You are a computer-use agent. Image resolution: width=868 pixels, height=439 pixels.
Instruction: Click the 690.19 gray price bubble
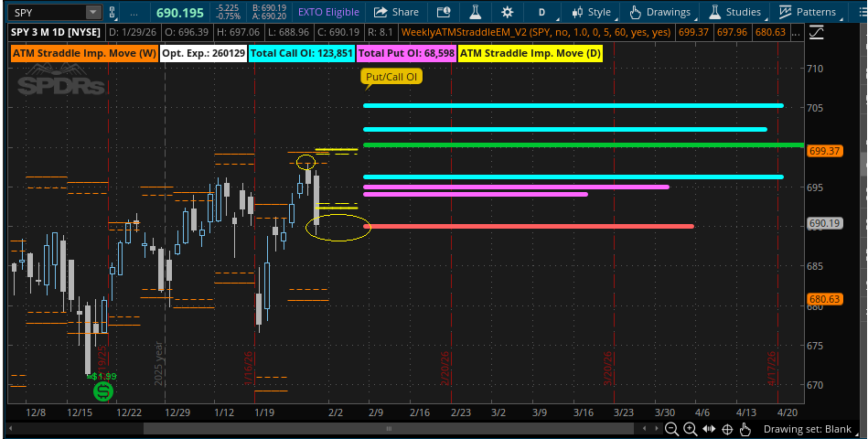click(x=825, y=223)
